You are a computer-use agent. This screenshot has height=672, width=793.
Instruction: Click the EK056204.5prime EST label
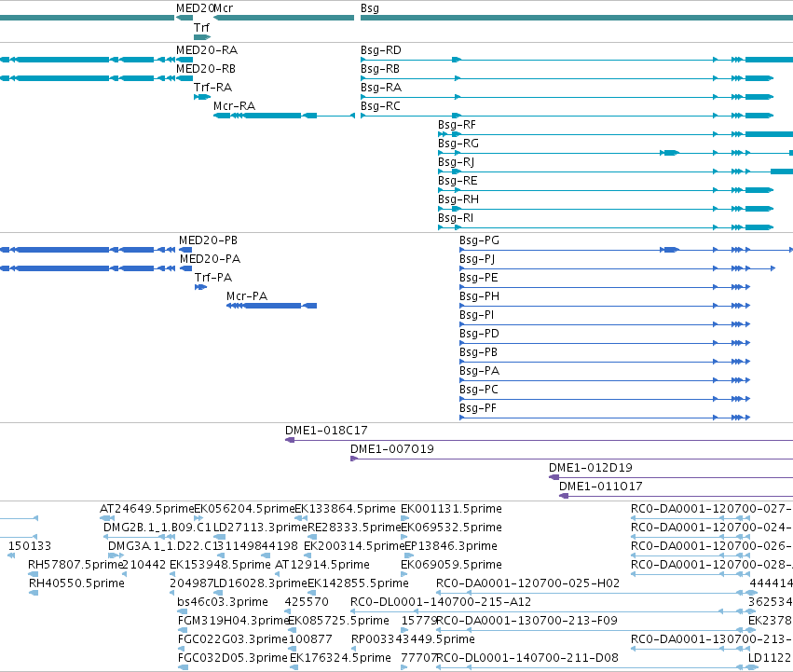(244, 509)
